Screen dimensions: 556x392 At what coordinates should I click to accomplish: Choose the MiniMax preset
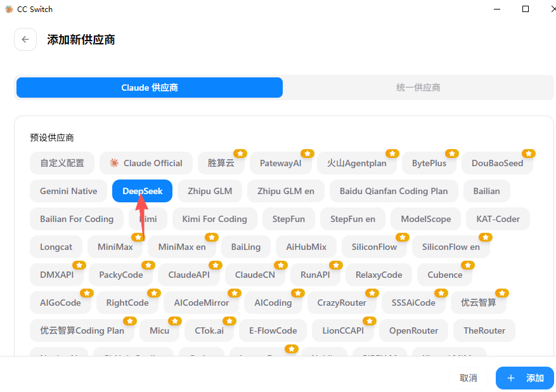(115, 247)
